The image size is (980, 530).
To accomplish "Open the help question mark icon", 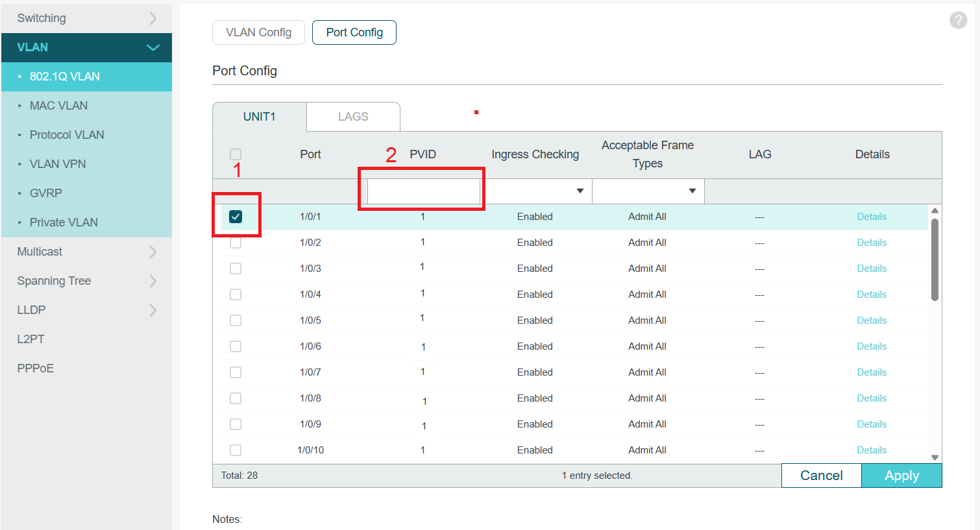I will point(958,20).
